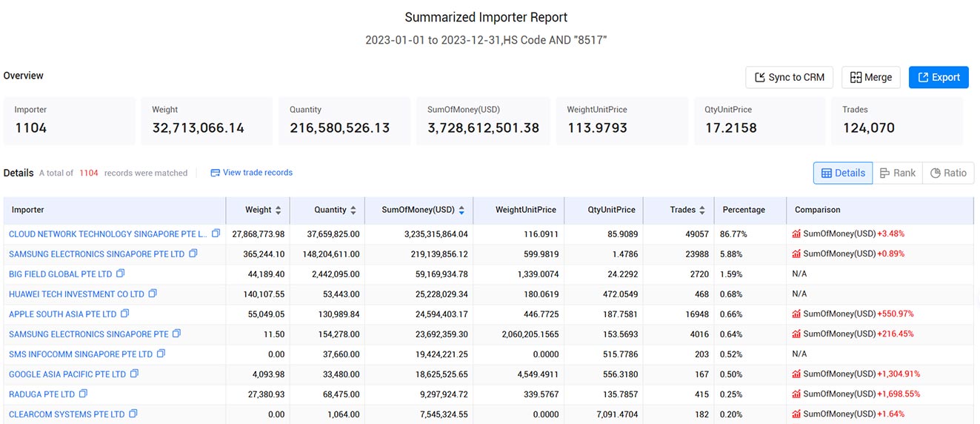
Task: Copy icon beside SAMSUNG ELECTRONICS SINGAPORE PTE
Action: click(177, 334)
